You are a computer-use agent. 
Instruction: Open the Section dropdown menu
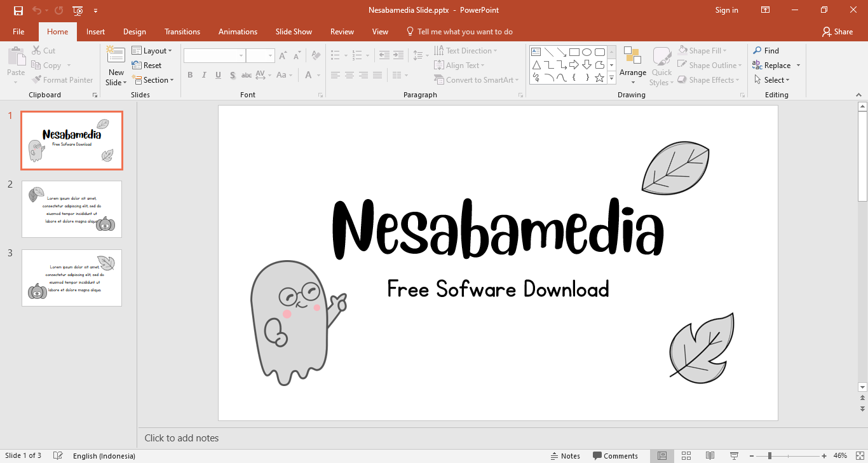tap(153, 80)
